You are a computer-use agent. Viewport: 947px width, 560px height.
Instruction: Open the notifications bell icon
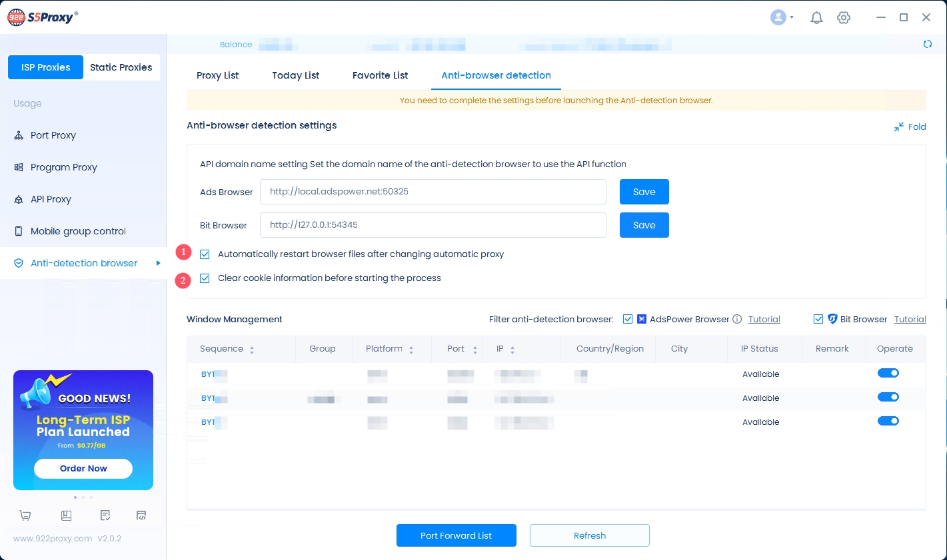pyautogui.click(x=816, y=18)
